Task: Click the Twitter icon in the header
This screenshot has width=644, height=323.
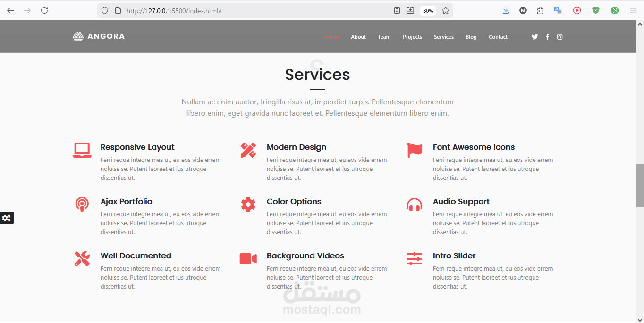Action: [x=534, y=37]
